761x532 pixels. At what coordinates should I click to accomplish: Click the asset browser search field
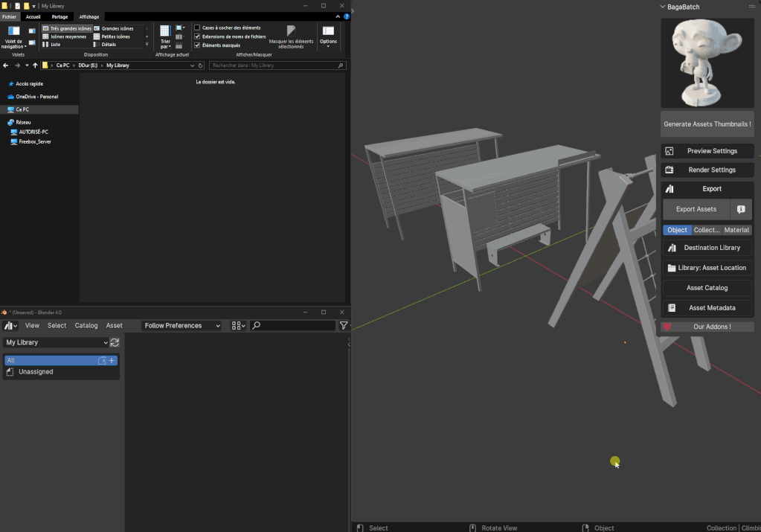(292, 326)
